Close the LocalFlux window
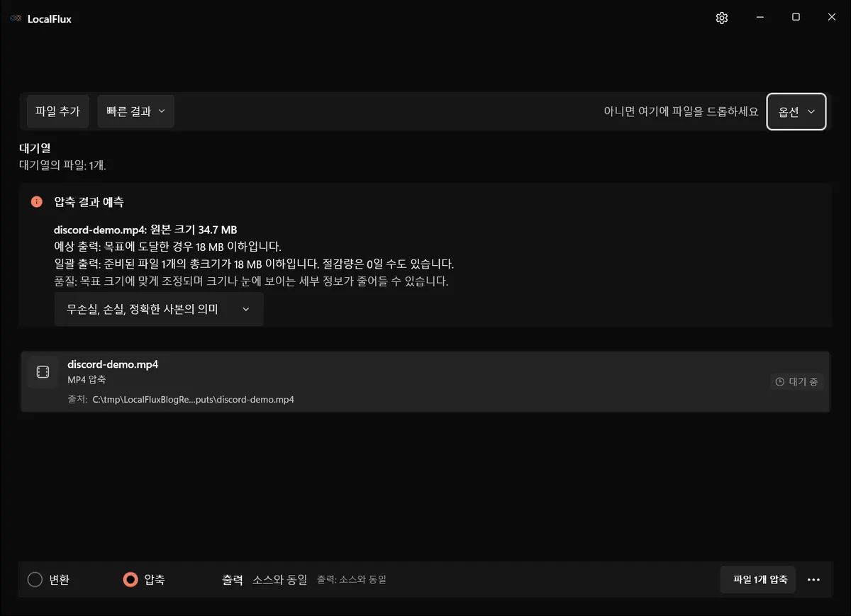Viewport: 851px width, 616px height. tap(832, 18)
